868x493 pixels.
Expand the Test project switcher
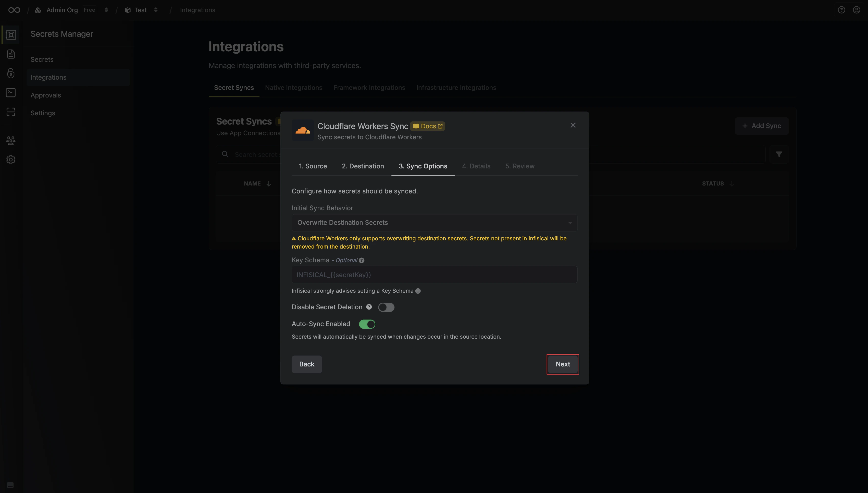coord(156,10)
